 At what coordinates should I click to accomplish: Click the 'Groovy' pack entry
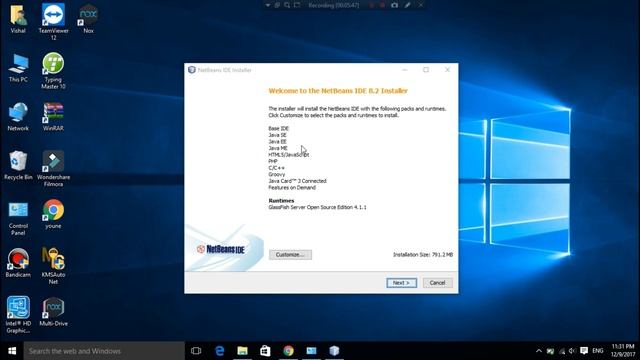coord(277,174)
